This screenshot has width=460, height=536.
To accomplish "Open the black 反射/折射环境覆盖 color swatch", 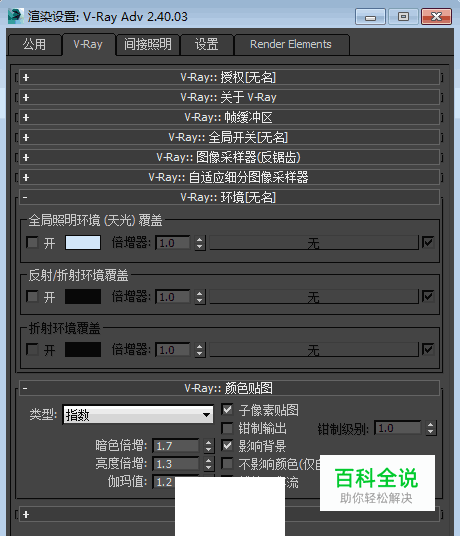I will pos(83,296).
